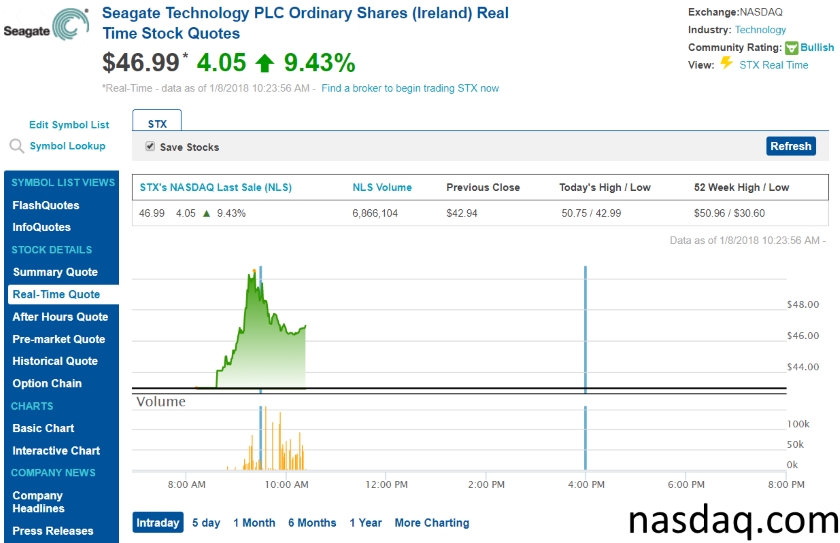Click the Exchange:NASDAQ text
This screenshot has height=543, width=840.
click(x=735, y=12)
